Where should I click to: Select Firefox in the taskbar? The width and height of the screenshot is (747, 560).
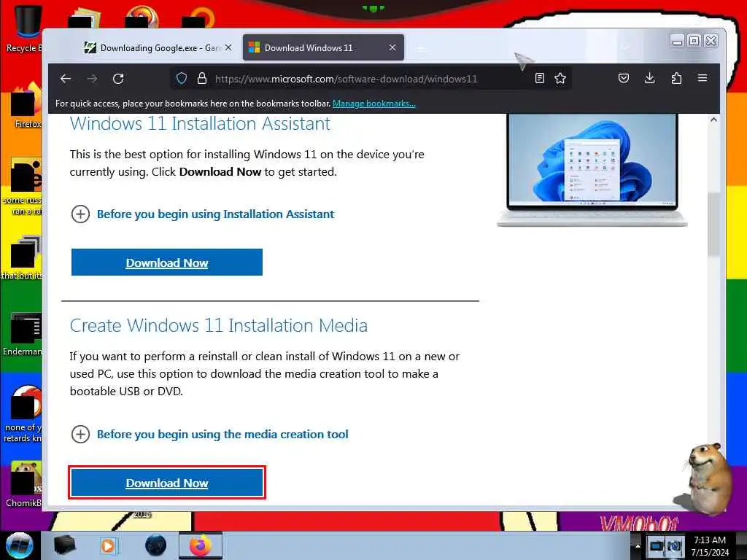[x=200, y=545]
